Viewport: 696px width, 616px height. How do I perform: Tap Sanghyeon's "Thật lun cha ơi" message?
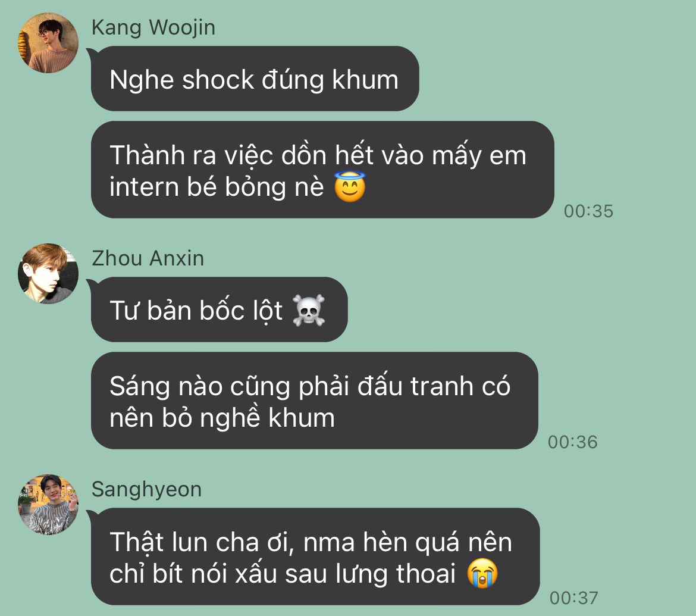[315, 556]
